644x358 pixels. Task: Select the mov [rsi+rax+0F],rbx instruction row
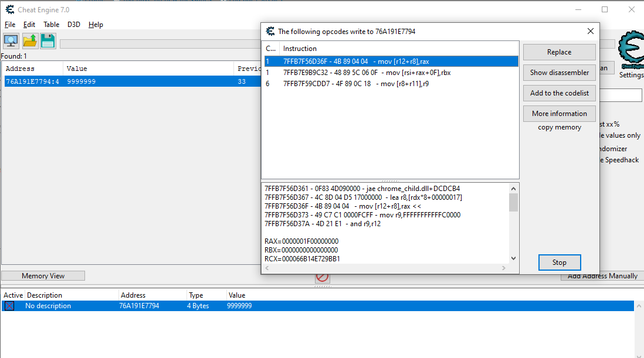click(x=367, y=73)
